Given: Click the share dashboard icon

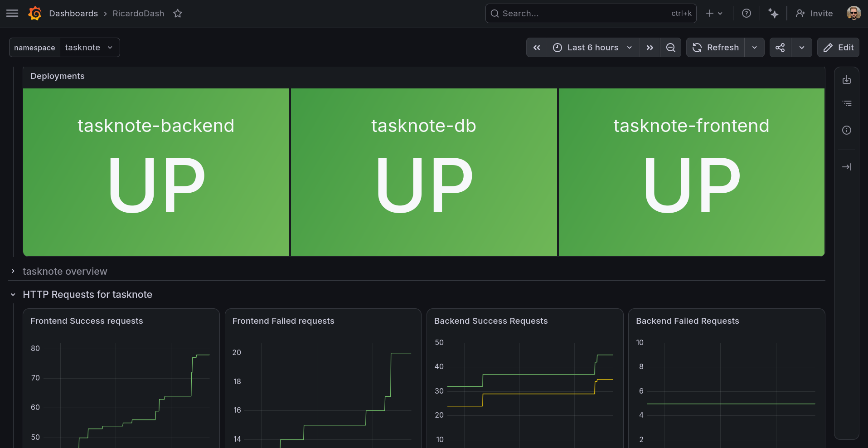Looking at the screenshot, I should (x=780, y=48).
